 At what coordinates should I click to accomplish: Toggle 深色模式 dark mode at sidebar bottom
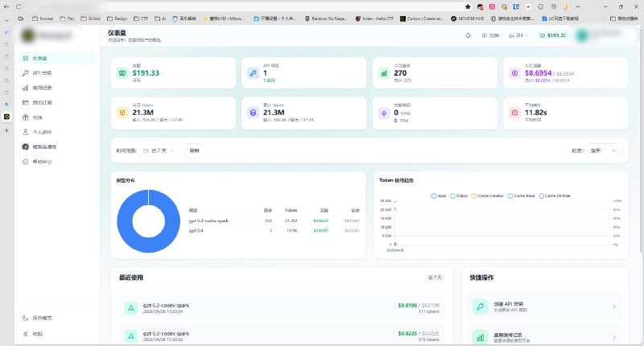56,318
